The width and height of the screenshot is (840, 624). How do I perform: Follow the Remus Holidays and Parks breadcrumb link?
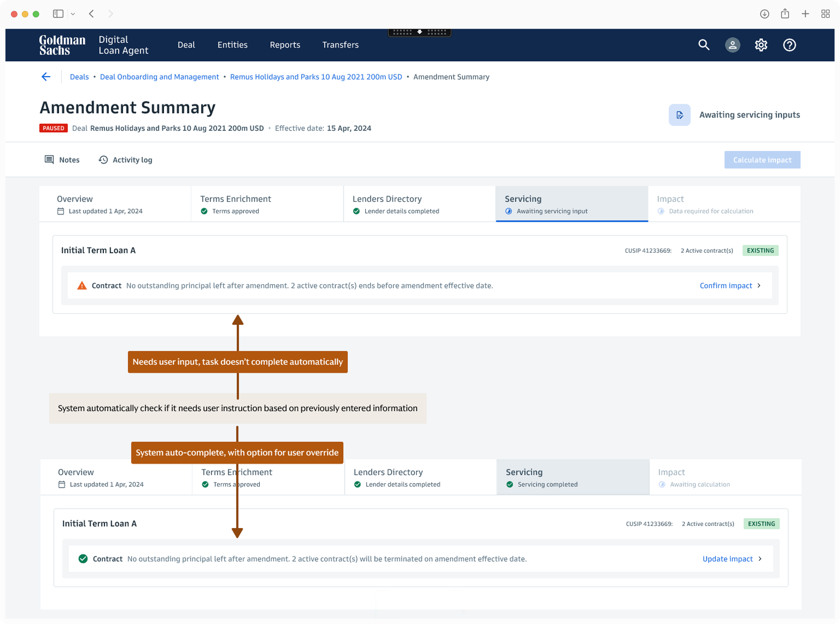pos(316,77)
